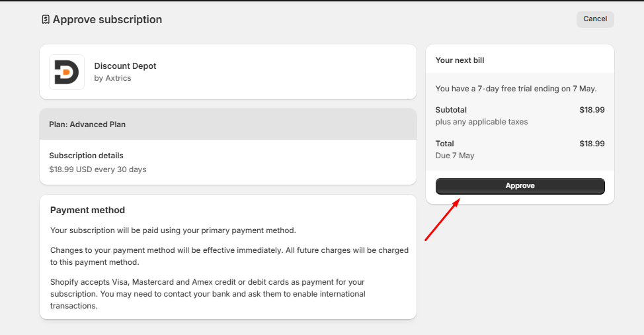Image resolution: width=644 pixels, height=335 pixels.
Task: Click the Due 7 May text
Action: [455, 156]
